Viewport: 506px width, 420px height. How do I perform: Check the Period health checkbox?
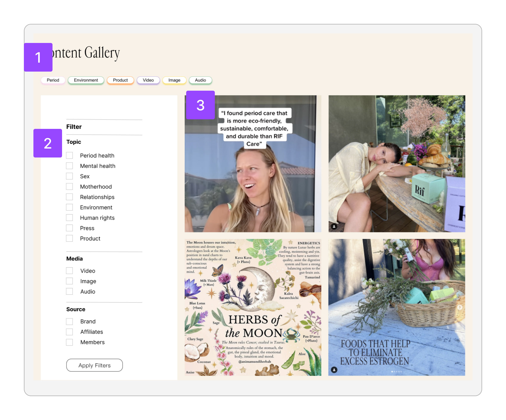point(70,155)
